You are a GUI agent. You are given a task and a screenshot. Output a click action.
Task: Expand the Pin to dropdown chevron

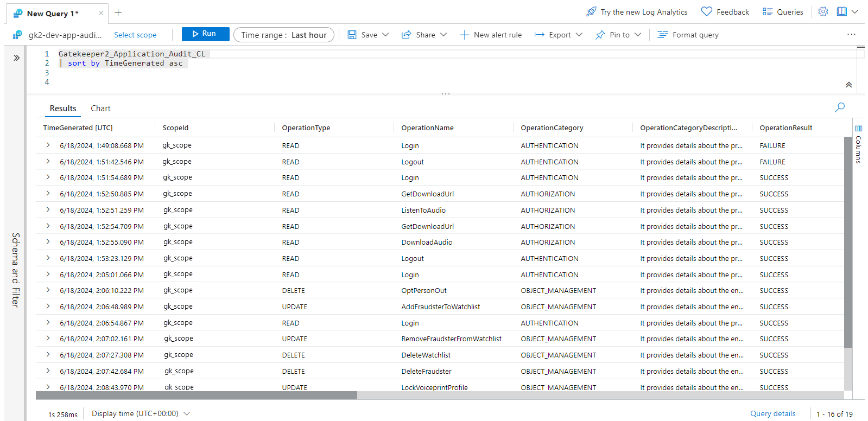[638, 35]
